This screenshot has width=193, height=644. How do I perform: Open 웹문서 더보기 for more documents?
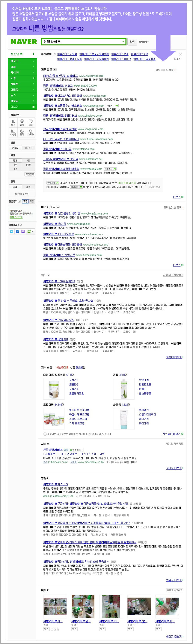pos(175,580)
